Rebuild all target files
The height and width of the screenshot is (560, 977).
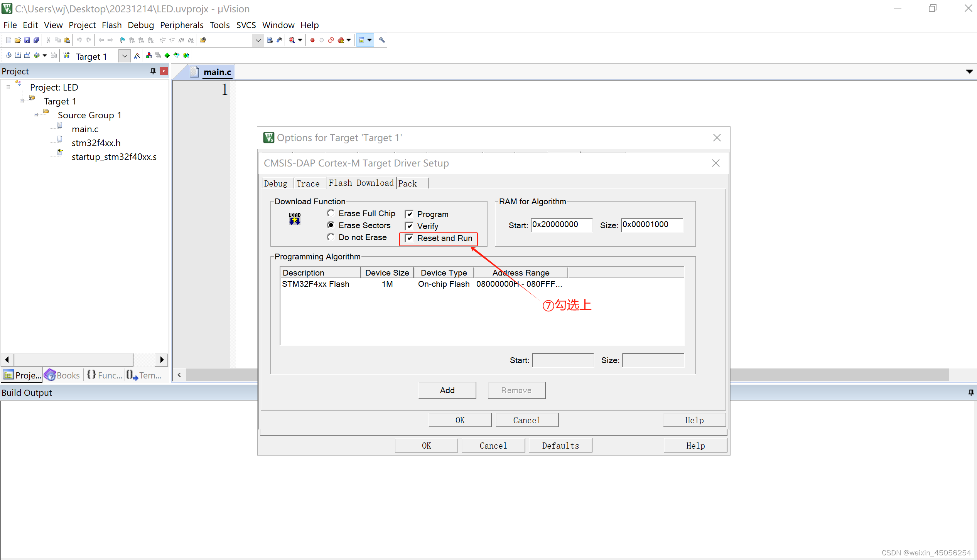pos(27,55)
